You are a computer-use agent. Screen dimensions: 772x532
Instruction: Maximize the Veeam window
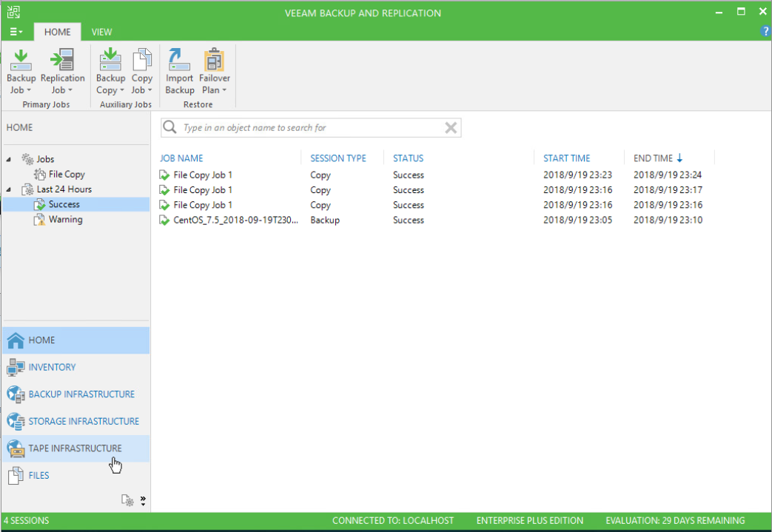[x=741, y=12]
